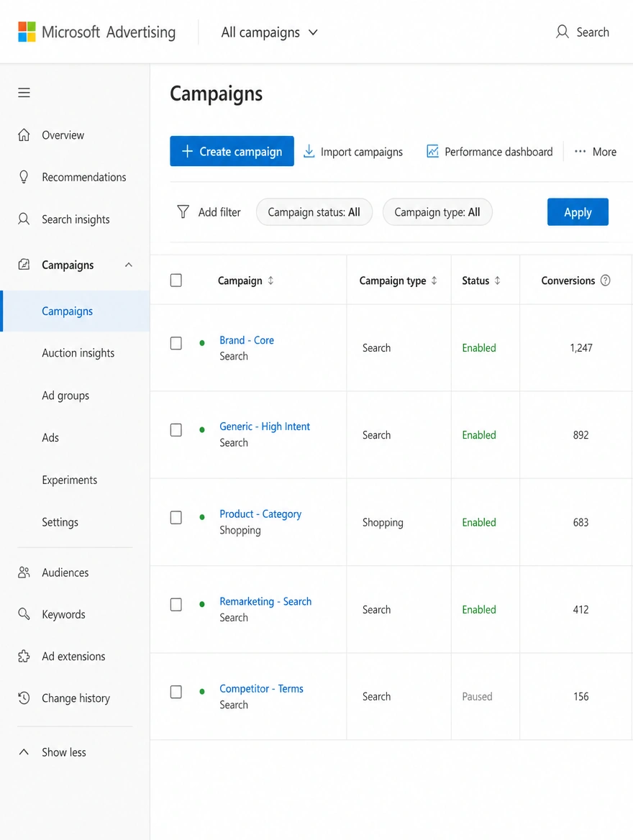
Task: Click the 892 conversions value
Action: (581, 435)
